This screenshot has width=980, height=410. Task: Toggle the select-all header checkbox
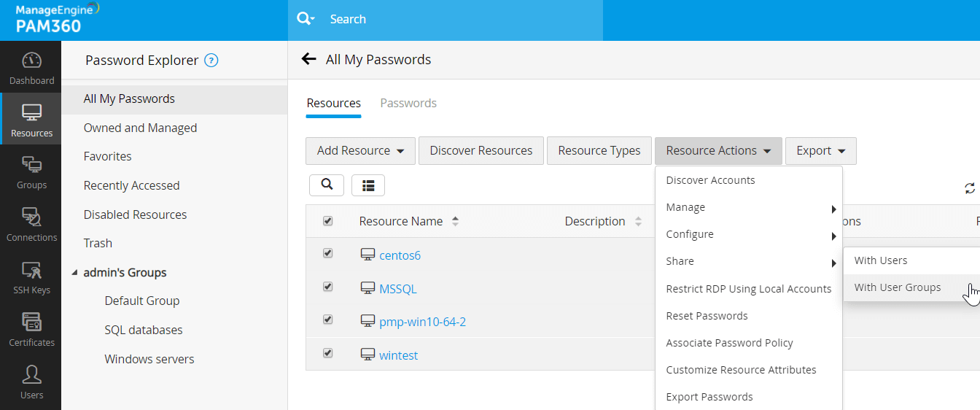click(x=327, y=220)
